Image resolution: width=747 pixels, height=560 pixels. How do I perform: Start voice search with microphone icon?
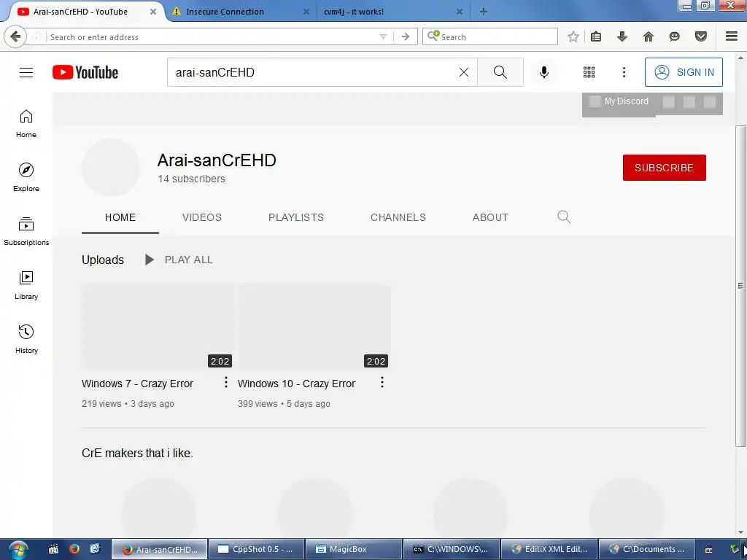(544, 72)
